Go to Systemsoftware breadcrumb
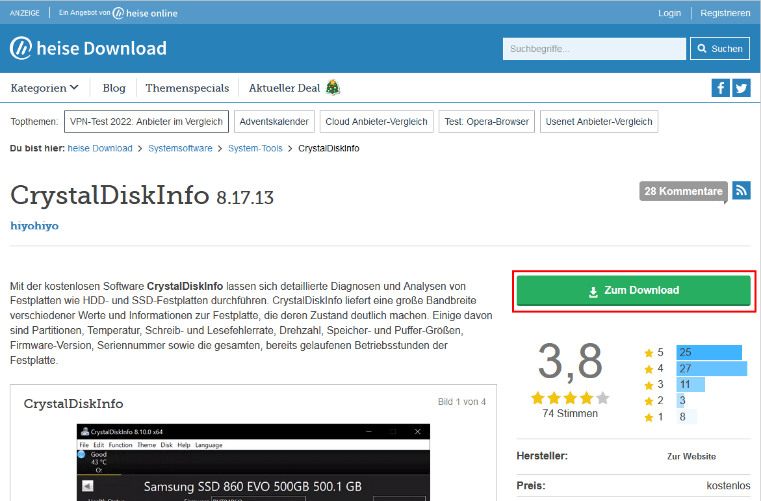The height and width of the screenshot is (501, 761). click(x=180, y=149)
